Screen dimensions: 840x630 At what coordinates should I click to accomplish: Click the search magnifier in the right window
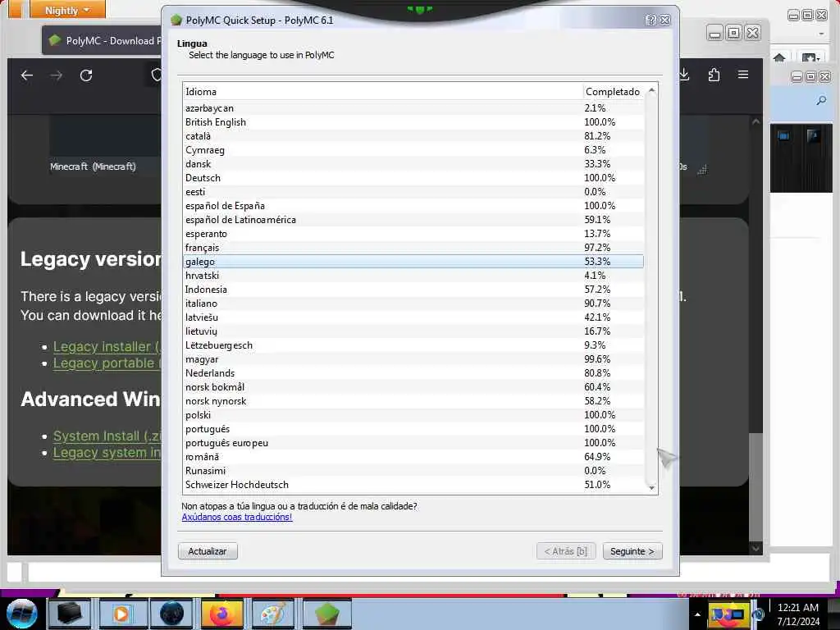click(x=821, y=100)
